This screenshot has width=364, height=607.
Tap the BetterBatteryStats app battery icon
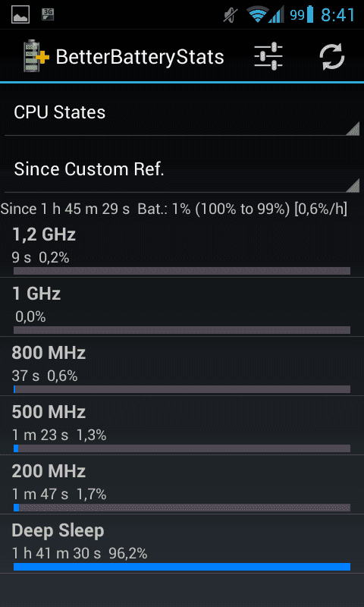[x=36, y=56]
